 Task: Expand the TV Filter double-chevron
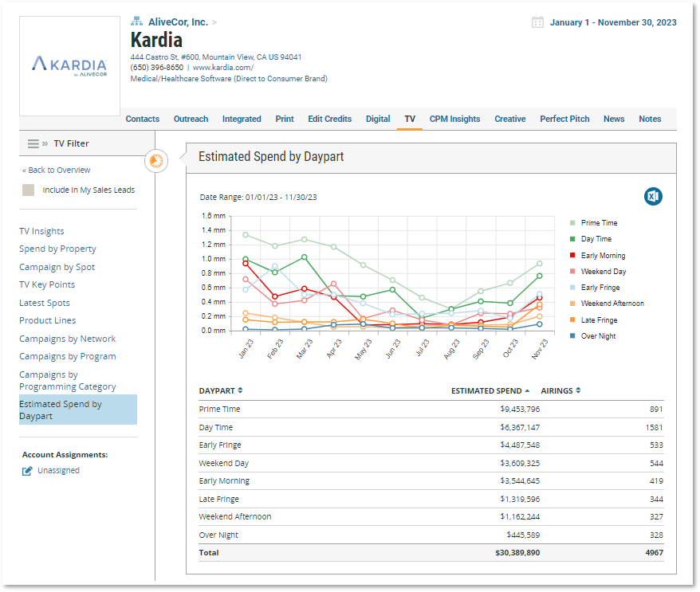(45, 143)
